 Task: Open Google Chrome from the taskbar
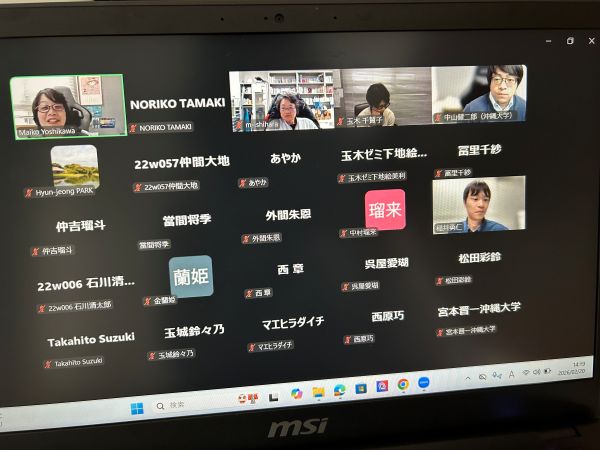403,384
